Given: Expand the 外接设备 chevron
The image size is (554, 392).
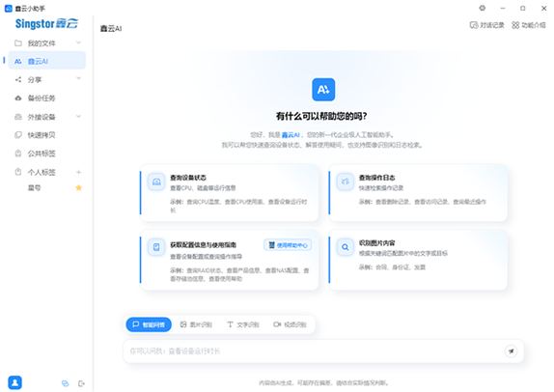Looking at the screenshot, I should pos(78,116).
